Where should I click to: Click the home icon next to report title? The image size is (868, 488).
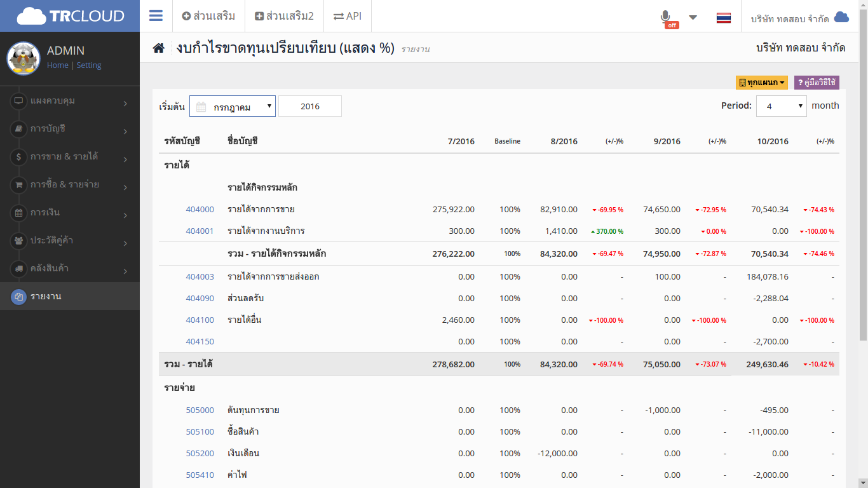point(158,48)
